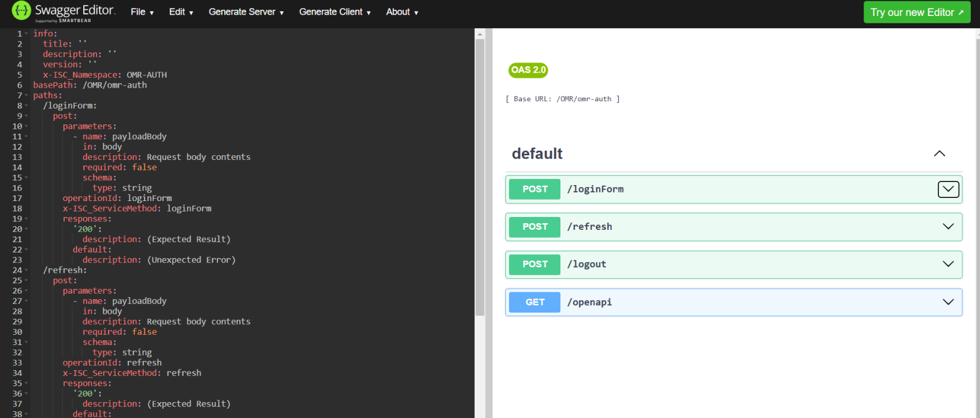This screenshot has height=418, width=980.
Task: Expand the /openapi operation chevron
Action: tap(948, 302)
